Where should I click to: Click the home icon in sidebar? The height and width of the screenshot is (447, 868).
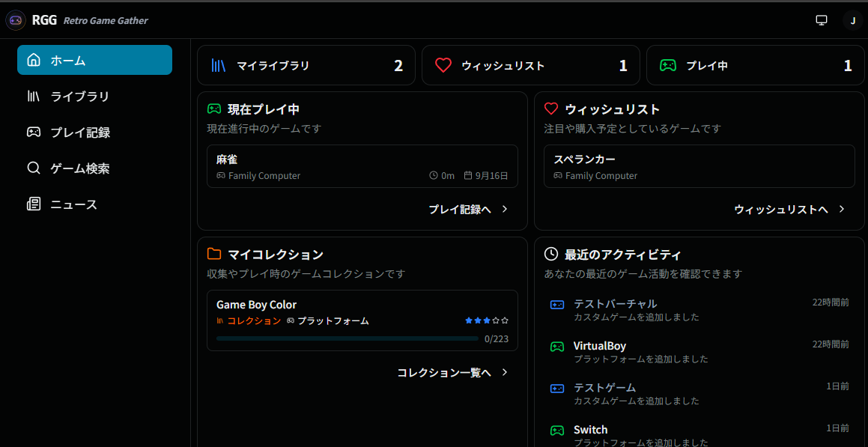(34, 61)
